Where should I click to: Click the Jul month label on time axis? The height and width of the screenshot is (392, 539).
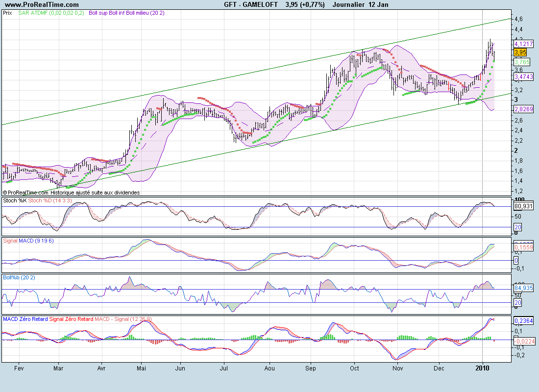tap(224, 368)
